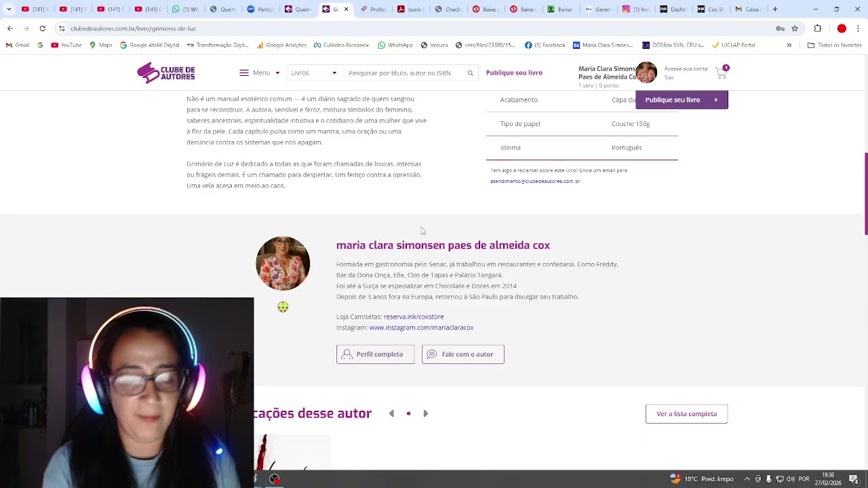Click the purple Publique seu livro floating button
This screenshot has height=488, width=868.
682,100
